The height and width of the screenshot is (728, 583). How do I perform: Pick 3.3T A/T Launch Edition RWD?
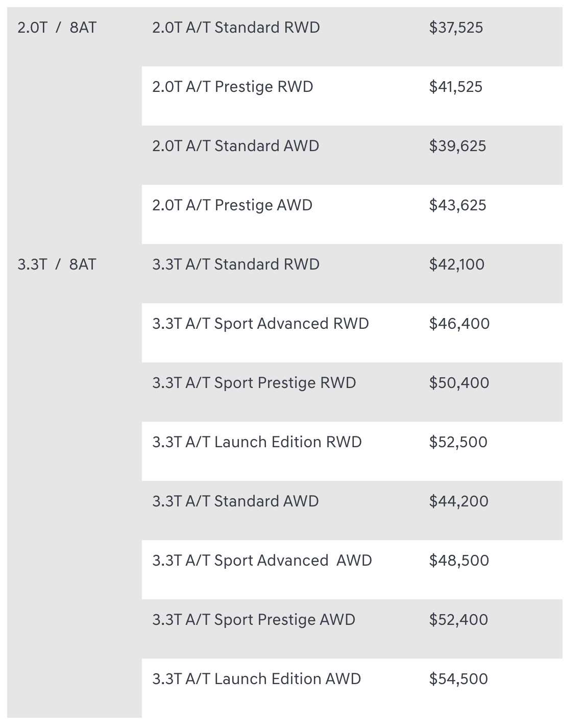(257, 442)
